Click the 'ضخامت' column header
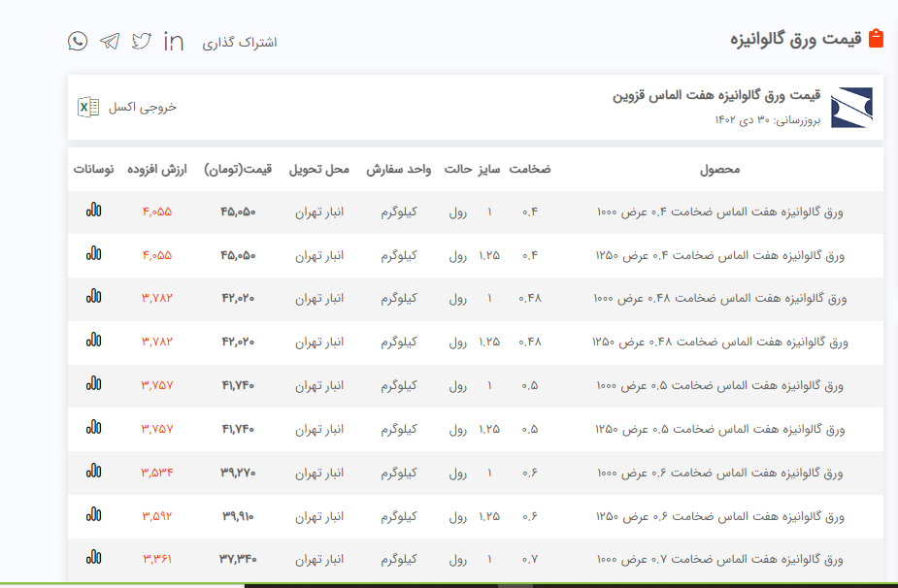This screenshot has height=588, width=898. pyautogui.click(x=530, y=169)
